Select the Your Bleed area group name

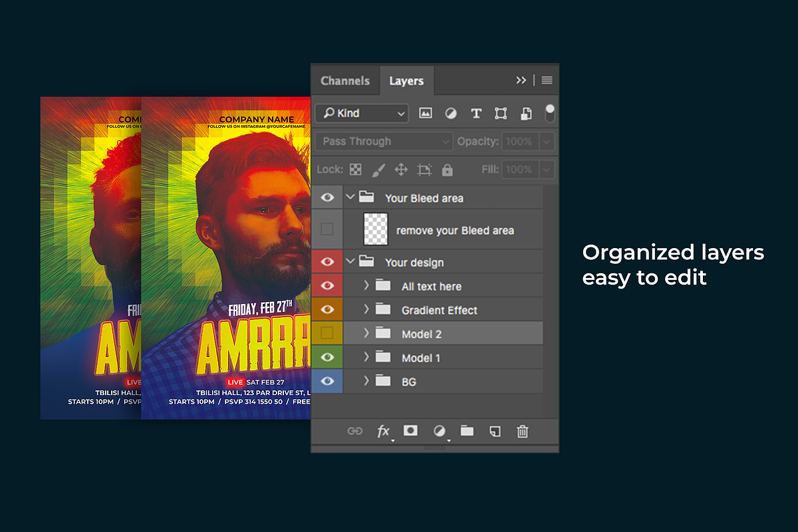[424, 198]
